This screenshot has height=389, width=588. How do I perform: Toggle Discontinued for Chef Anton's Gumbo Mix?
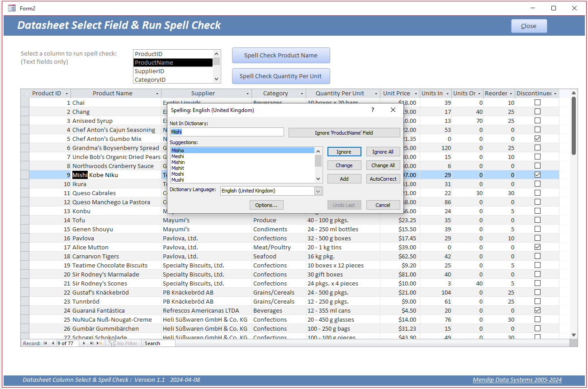click(x=537, y=139)
